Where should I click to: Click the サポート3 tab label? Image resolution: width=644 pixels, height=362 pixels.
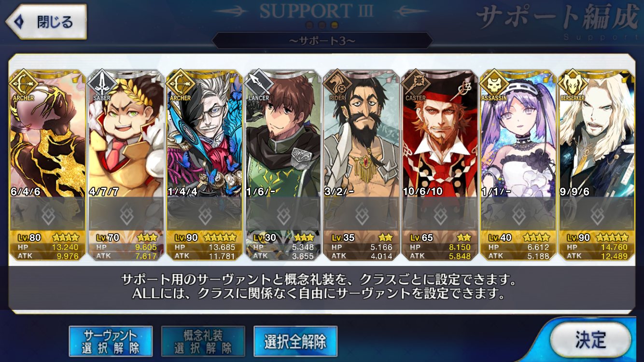pos(322,41)
